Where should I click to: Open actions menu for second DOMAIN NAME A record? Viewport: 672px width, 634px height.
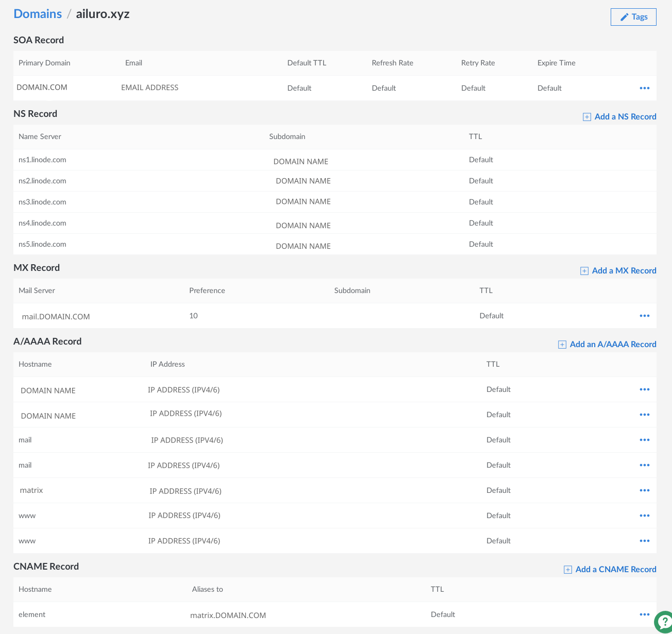pos(644,415)
